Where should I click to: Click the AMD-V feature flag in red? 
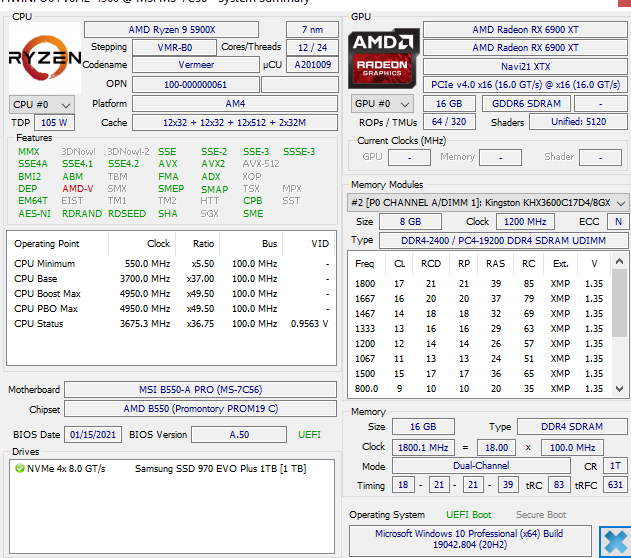coord(78,189)
